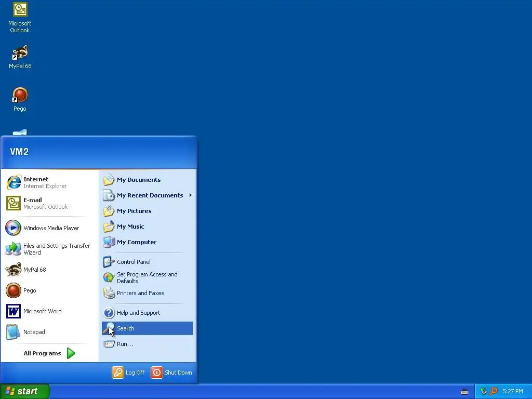532x399 pixels.
Task: Open the Run... command text
Action: (125, 344)
